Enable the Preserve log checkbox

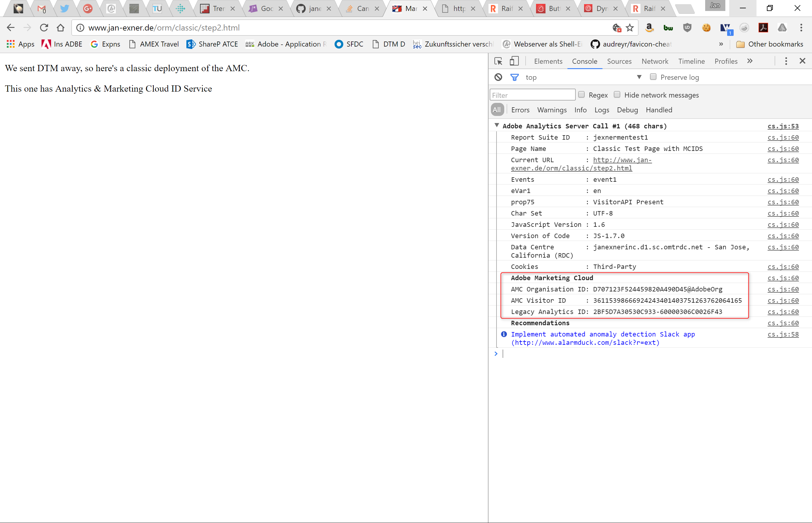(x=653, y=77)
